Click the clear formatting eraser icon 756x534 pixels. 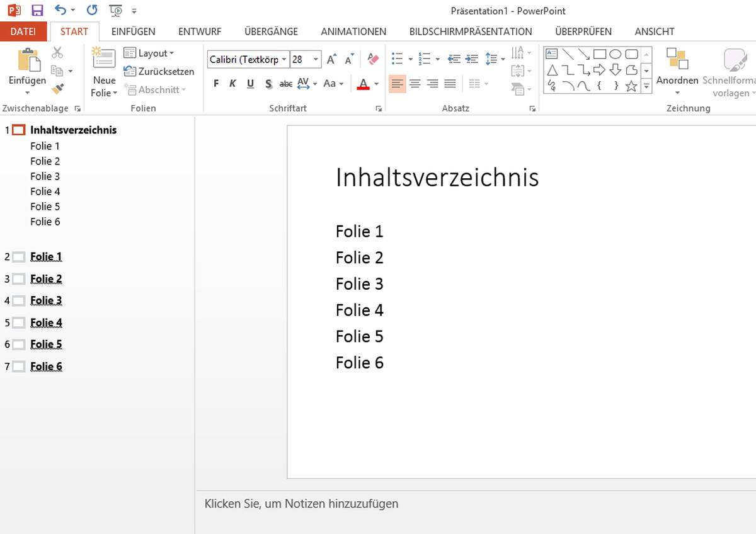(373, 59)
